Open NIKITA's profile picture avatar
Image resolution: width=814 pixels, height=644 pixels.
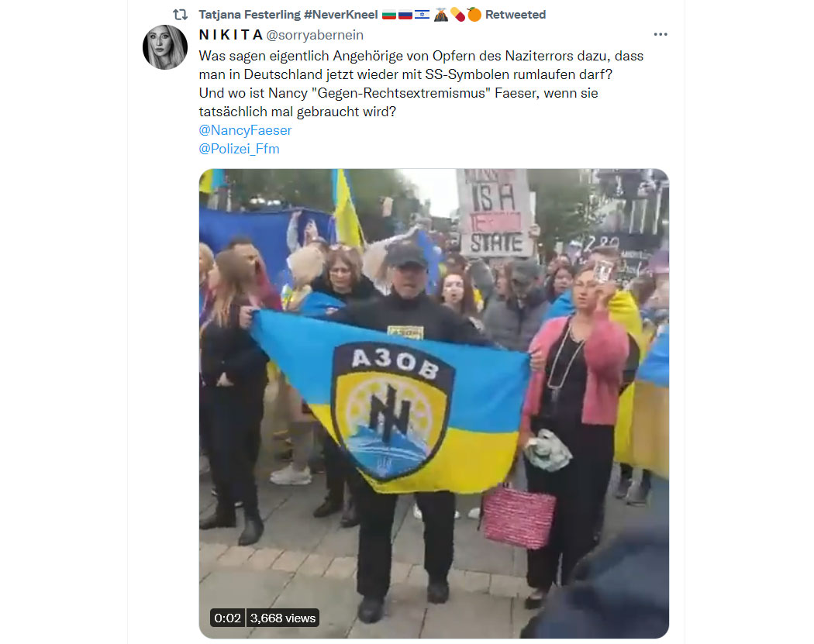pos(165,47)
